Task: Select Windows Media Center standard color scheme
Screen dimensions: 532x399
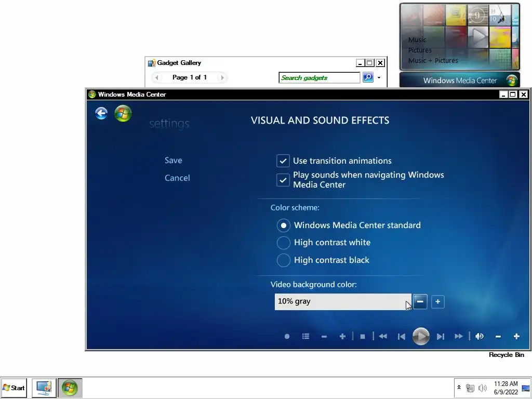Action: pyautogui.click(x=283, y=225)
